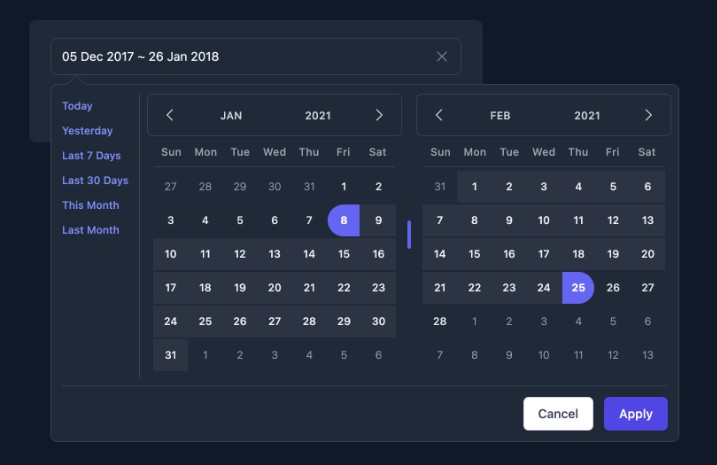717x465 pixels.
Task: Click the next arrow on the FEB panel
Action: pyautogui.click(x=648, y=115)
